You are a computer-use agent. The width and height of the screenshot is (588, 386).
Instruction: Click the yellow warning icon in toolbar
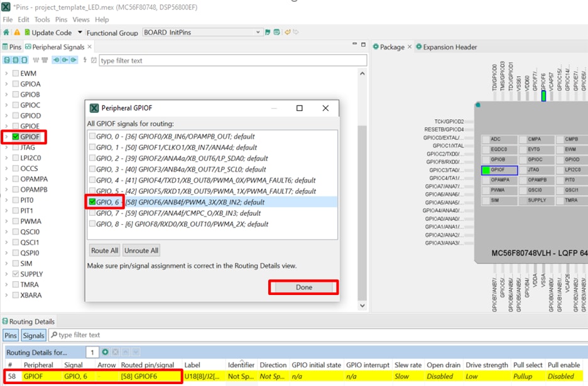[17, 33]
